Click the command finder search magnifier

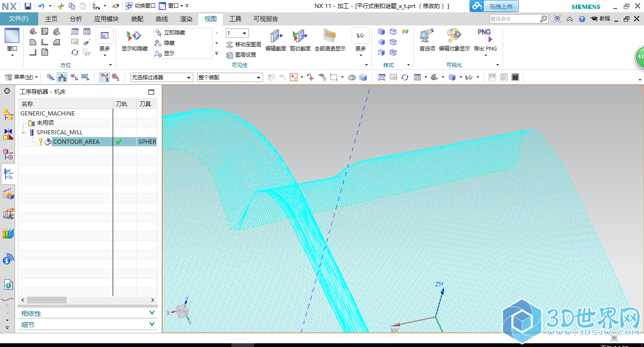[544, 19]
